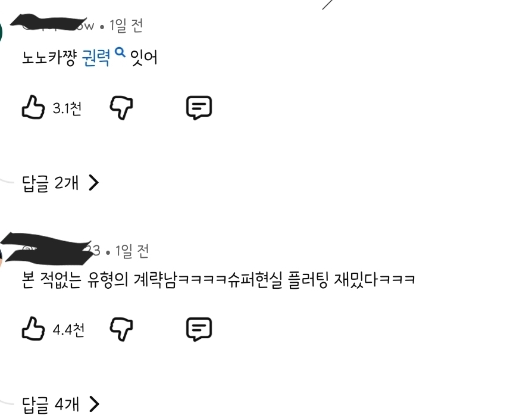Open reply box on 계략남 comment
The width and height of the screenshot is (532, 418).
(199, 329)
